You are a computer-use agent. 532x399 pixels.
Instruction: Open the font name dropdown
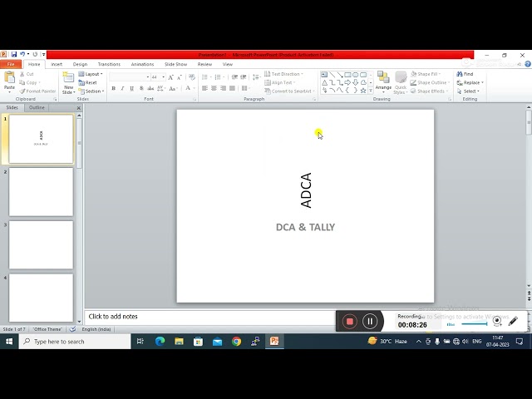click(x=148, y=77)
